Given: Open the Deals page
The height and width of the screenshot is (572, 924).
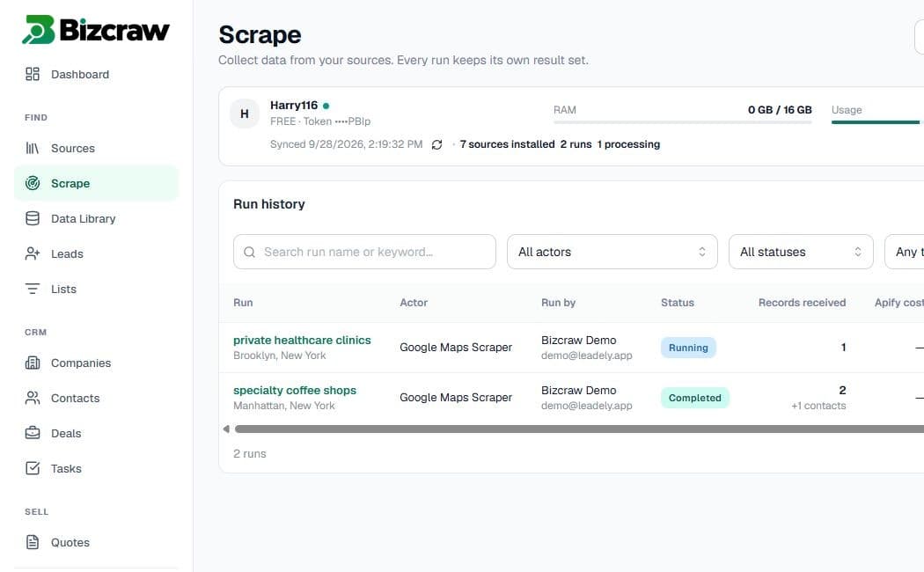Looking at the screenshot, I should point(96,433).
